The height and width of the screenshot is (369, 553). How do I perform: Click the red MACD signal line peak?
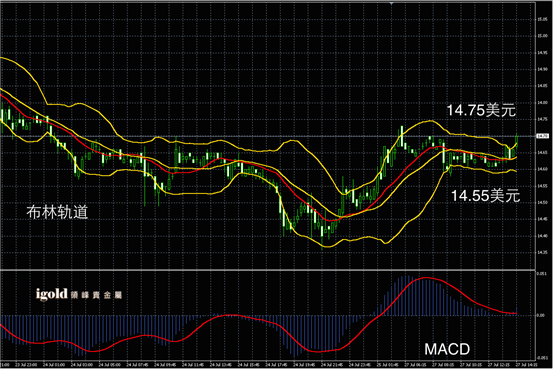click(x=426, y=278)
